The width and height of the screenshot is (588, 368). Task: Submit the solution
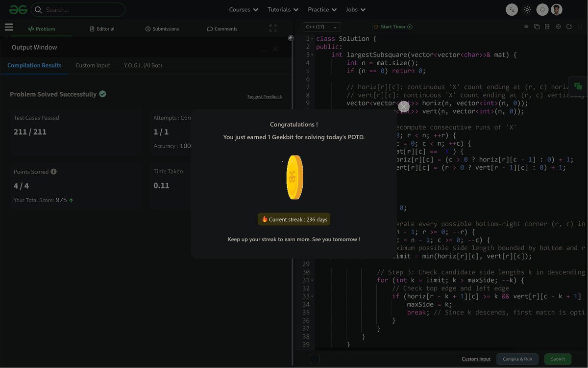(558, 359)
